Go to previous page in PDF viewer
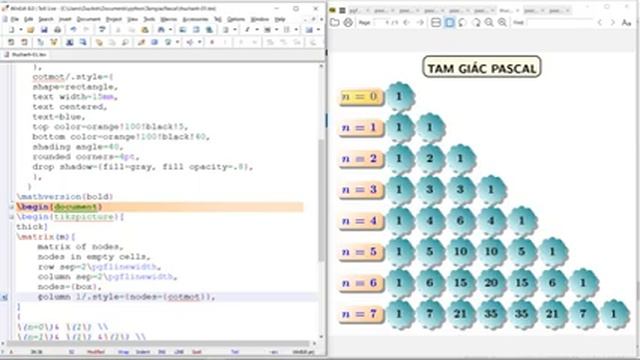Screen dimensions: 640x360 (407, 22)
